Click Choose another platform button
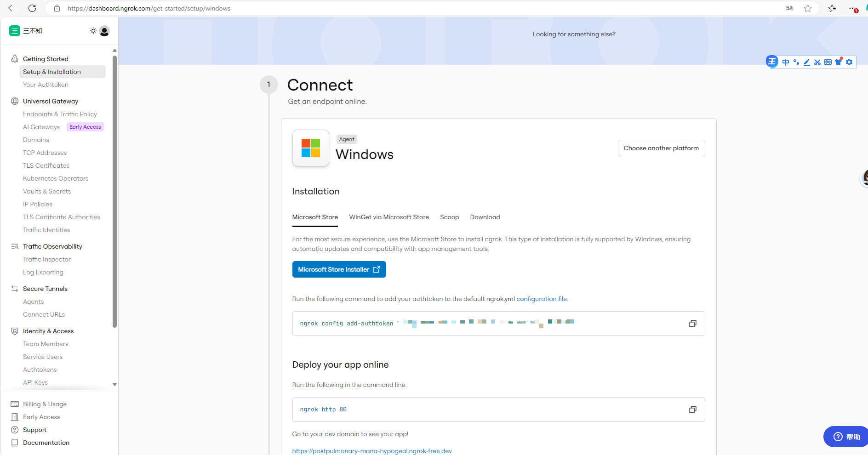868x455 pixels. (x=661, y=148)
